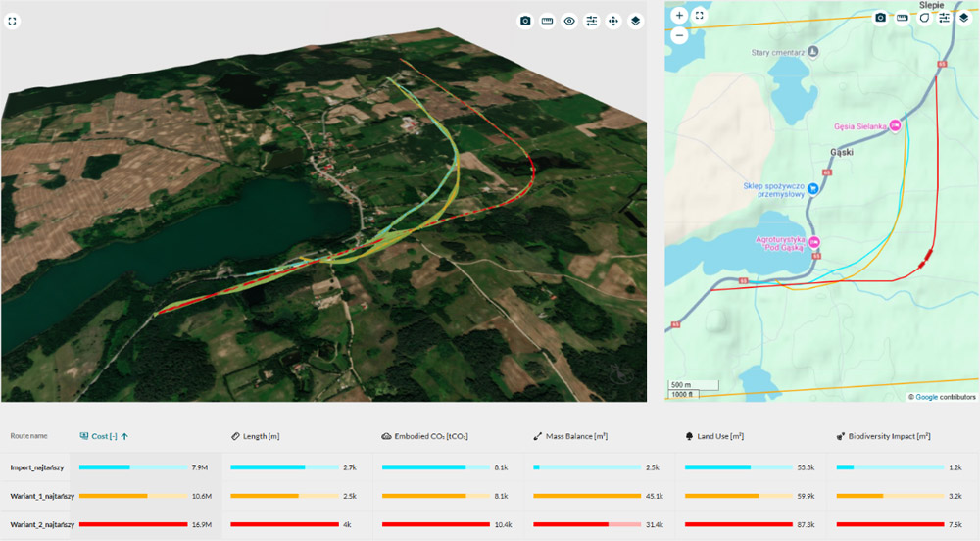
Task: Select the Import_najtańszy route row
Action: click(x=490, y=467)
